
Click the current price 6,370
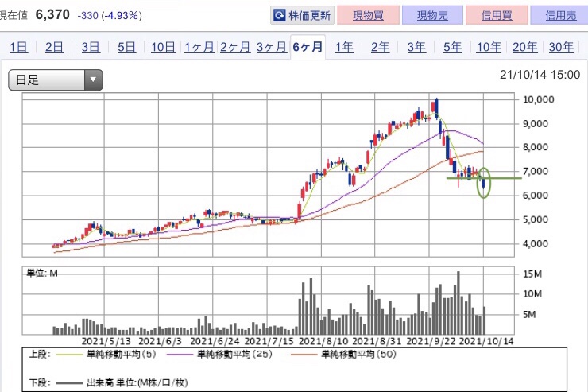click(x=52, y=15)
